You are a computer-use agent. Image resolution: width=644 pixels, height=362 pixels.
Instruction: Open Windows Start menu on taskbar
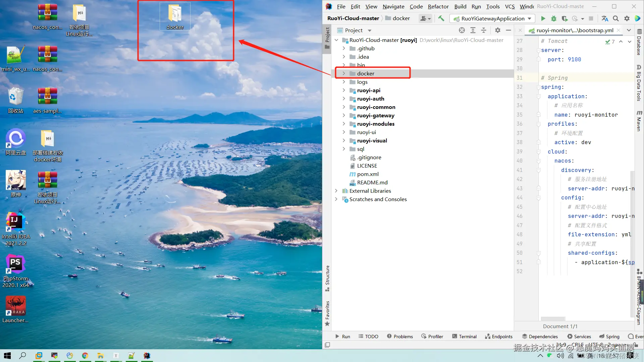7,355
